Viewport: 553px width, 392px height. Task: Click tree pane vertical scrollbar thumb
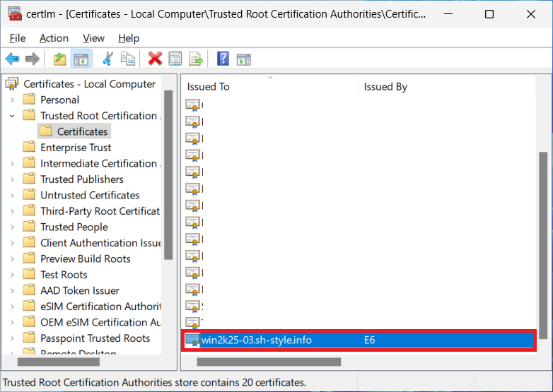click(x=168, y=175)
